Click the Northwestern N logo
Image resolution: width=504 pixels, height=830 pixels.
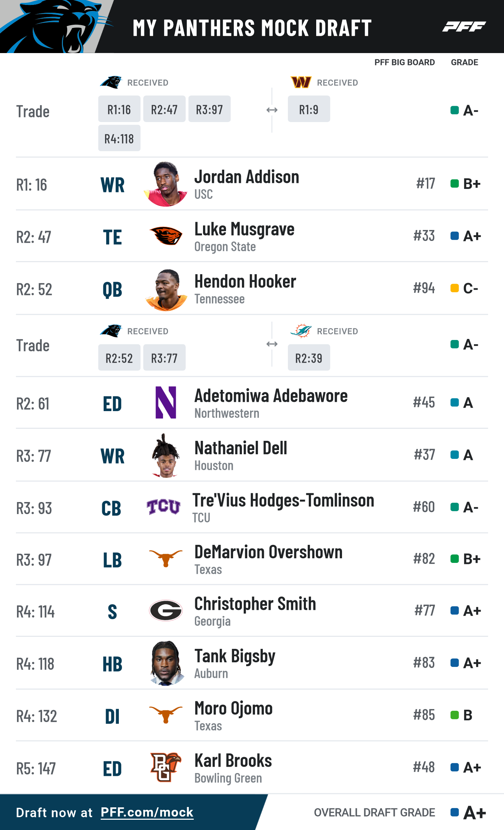[x=166, y=402]
